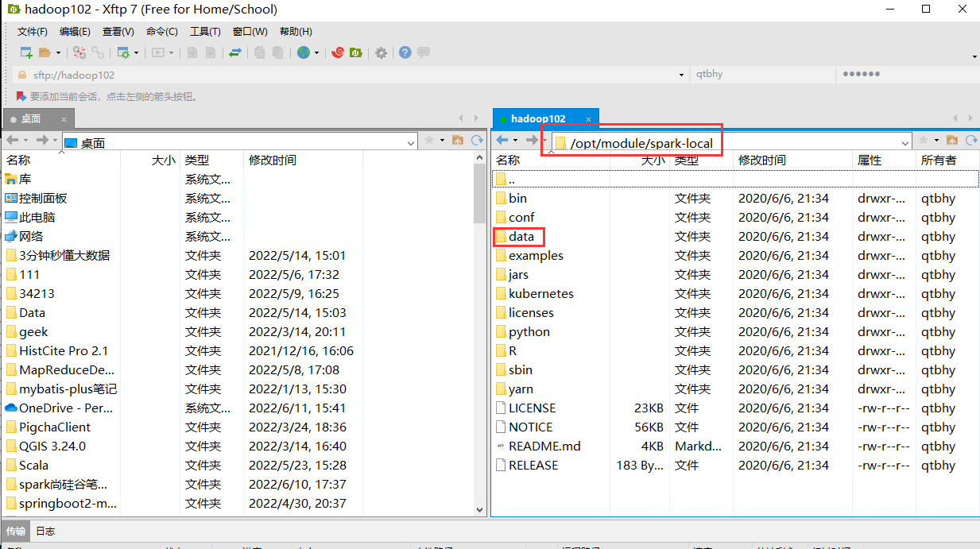Open the 帮助(H) menu
Screen dimensions: 980x549
[x=296, y=31]
